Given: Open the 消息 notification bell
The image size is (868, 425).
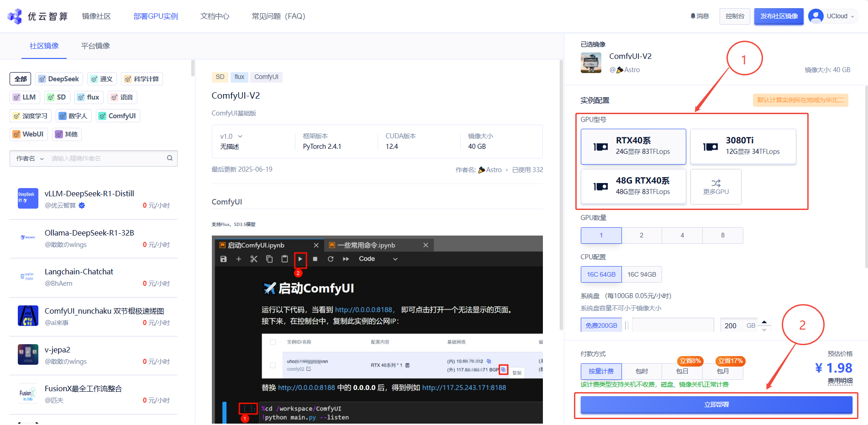Looking at the screenshot, I should pyautogui.click(x=693, y=16).
